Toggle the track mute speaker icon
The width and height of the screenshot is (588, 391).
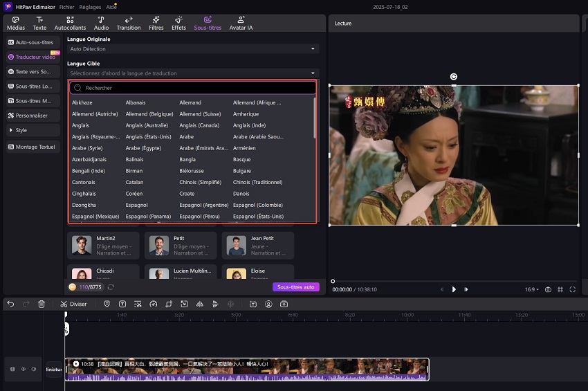pyautogui.click(x=33, y=370)
